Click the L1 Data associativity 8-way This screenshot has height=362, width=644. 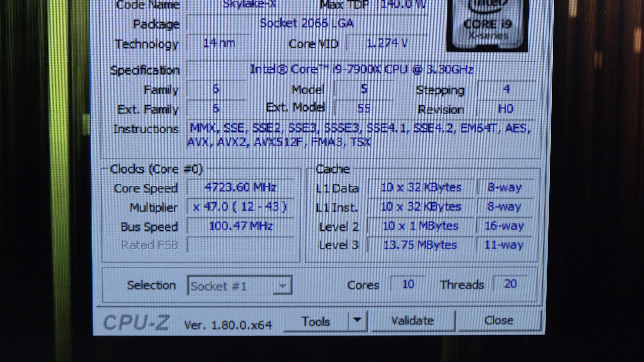(505, 187)
